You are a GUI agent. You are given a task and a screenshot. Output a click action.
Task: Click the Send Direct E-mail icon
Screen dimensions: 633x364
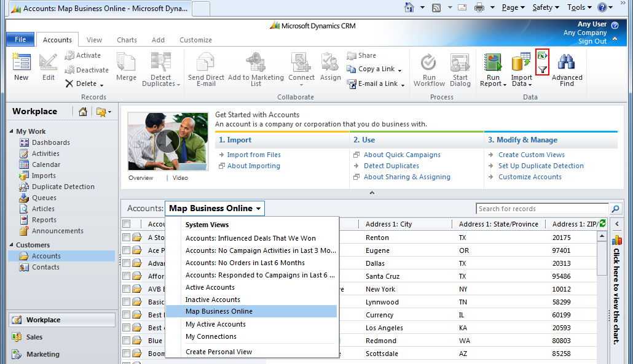coord(205,63)
